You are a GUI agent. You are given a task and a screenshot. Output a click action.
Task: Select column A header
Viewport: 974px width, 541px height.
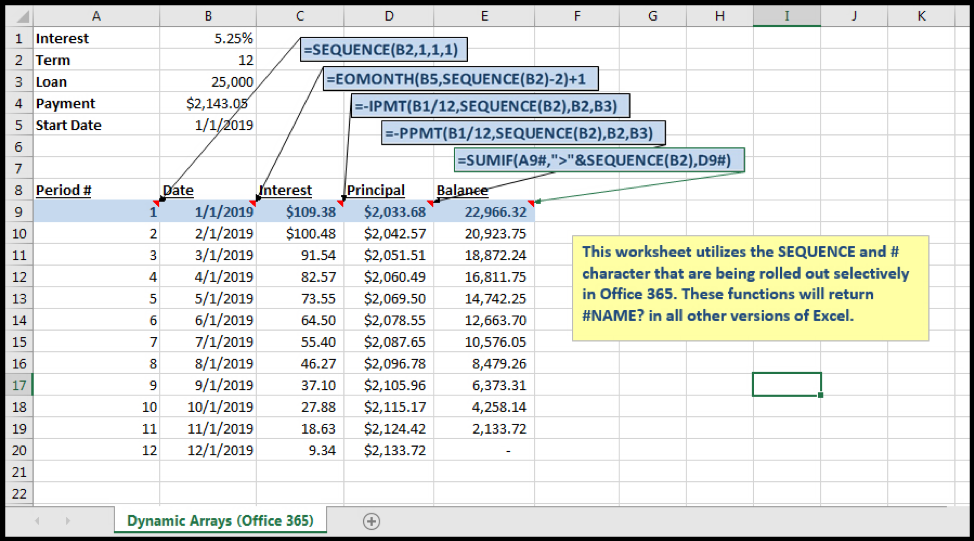coord(96,16)
